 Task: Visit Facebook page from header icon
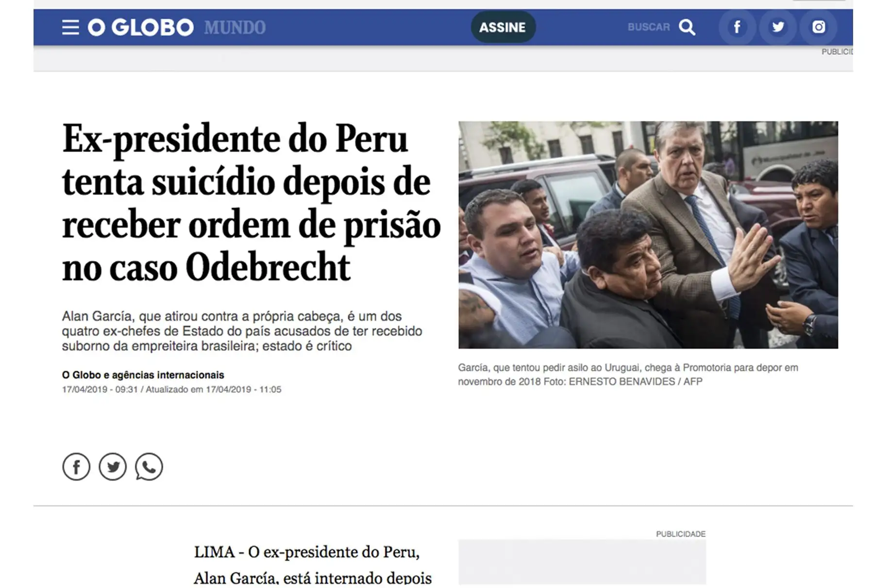pos(737,27)
